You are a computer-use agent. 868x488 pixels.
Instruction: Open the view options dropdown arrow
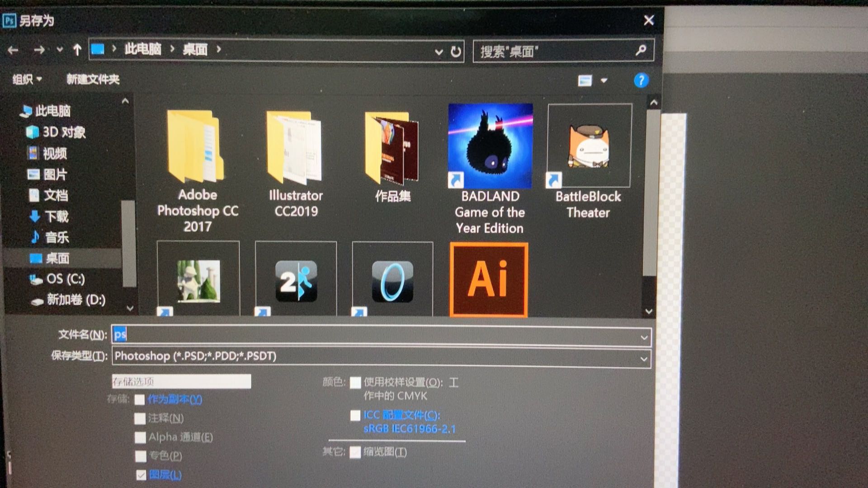[604, 80]
